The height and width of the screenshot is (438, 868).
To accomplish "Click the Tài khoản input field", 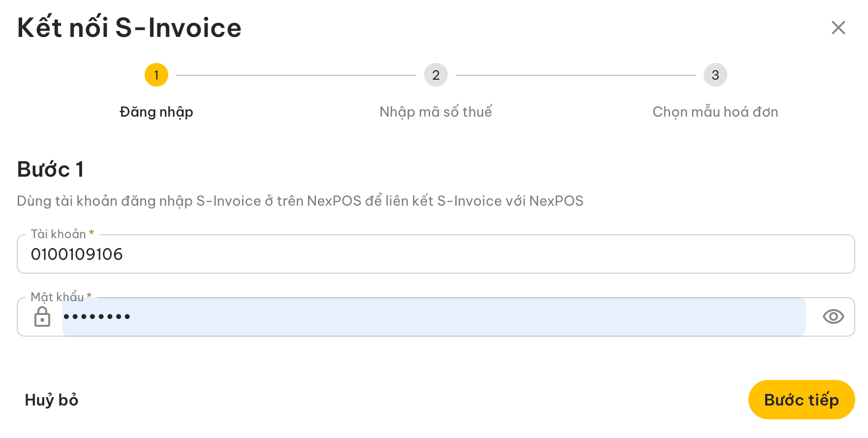I will 436,254.
